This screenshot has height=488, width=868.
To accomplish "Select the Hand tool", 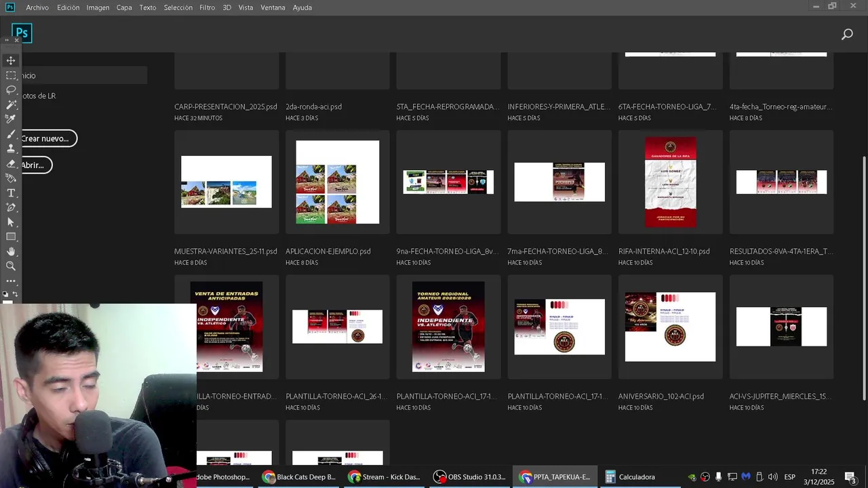I will [11, 251].
